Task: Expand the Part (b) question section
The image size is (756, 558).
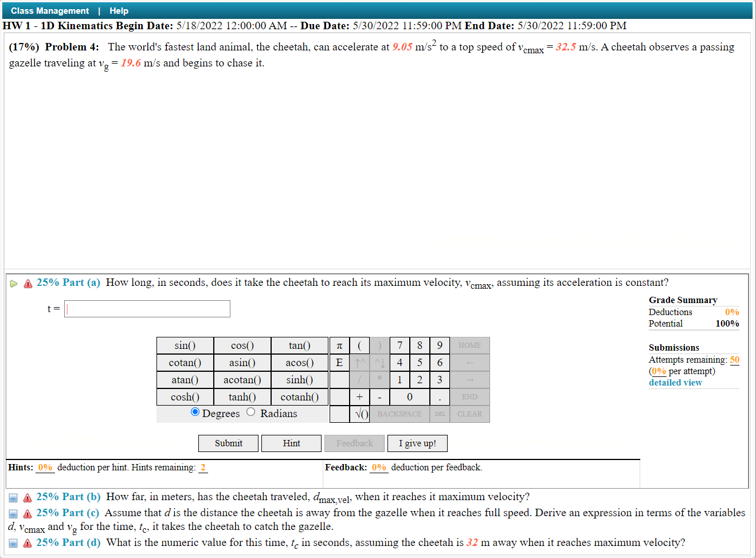Action: click(13, 497)
